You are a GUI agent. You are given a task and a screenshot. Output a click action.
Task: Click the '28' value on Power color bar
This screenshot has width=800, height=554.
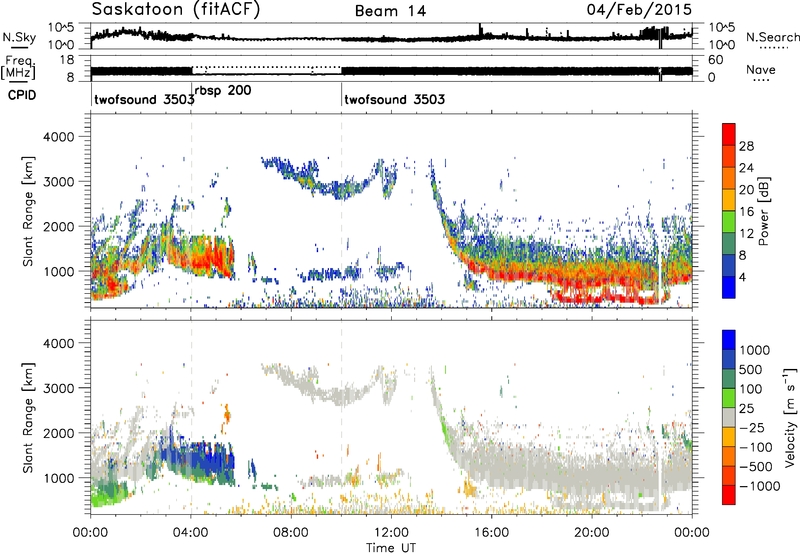(746, 146)
